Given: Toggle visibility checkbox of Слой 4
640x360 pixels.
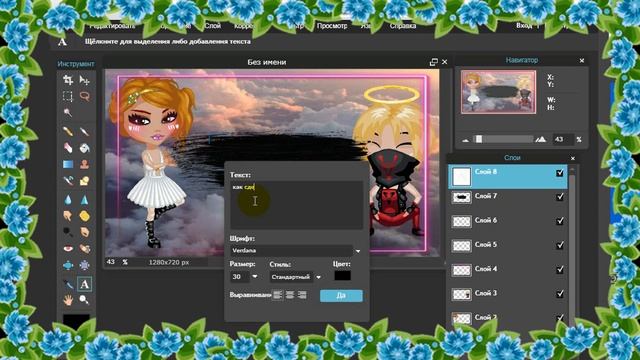Looking at the screenshot, I should pos(560,269).
